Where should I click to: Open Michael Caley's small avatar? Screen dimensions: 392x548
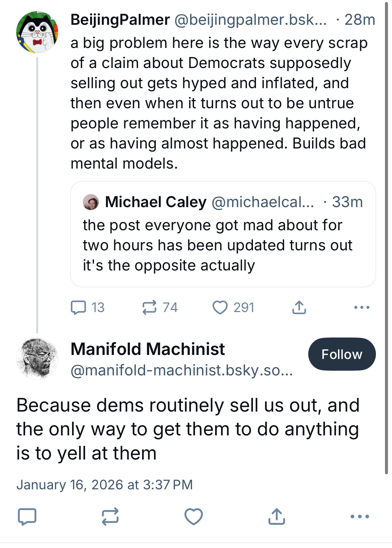91,202
